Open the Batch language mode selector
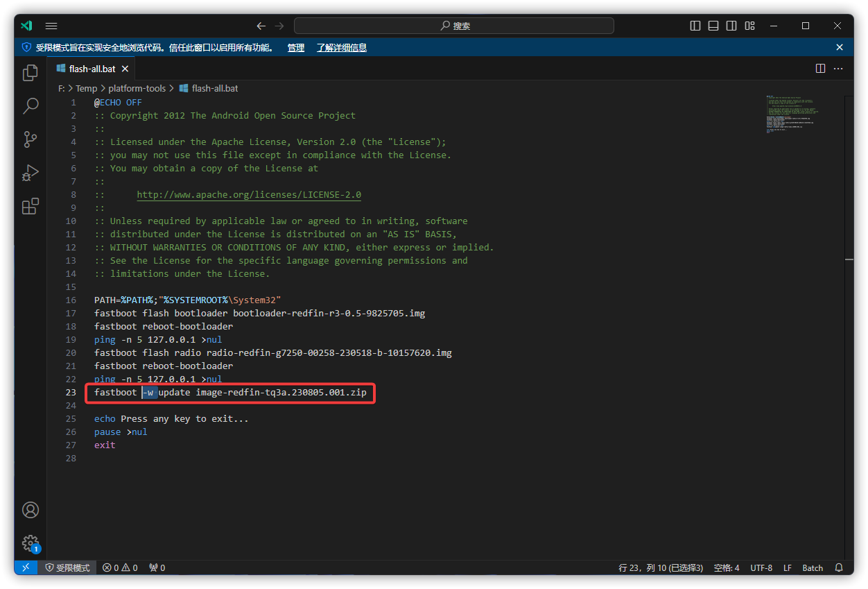Image resolution: width=868 pixels, height=589 pixels. (x=813, y=567)
